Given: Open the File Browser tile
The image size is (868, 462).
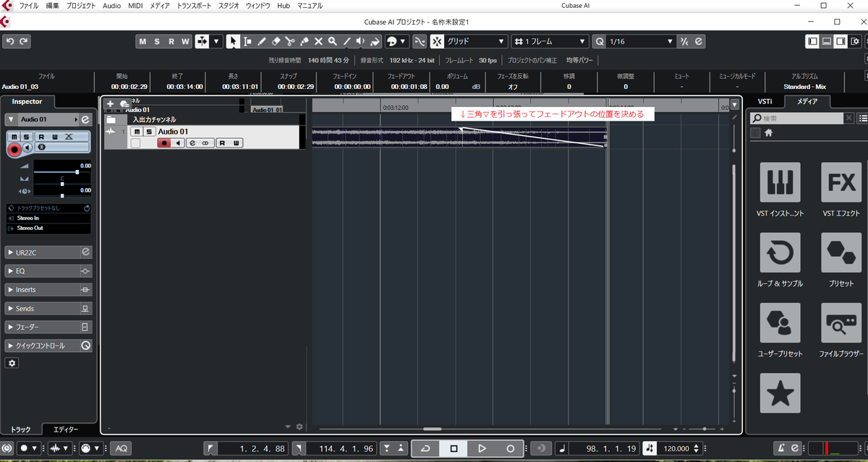Looking at the screenshot, I should point(841,323).
